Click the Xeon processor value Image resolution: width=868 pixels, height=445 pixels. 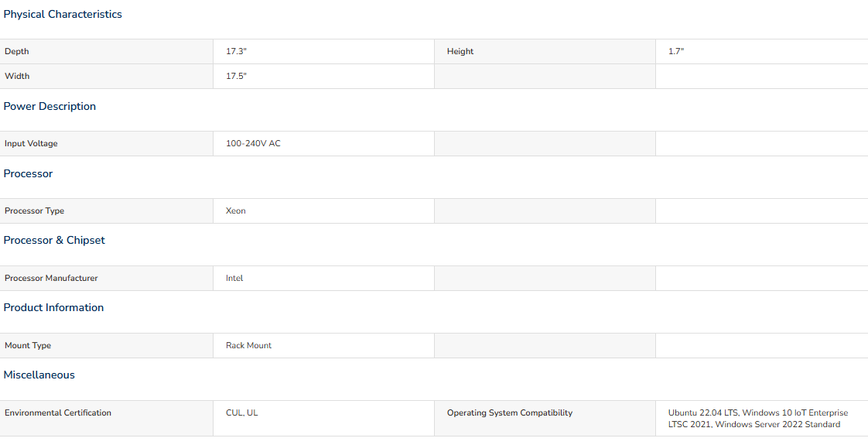[x=236, y=211]
